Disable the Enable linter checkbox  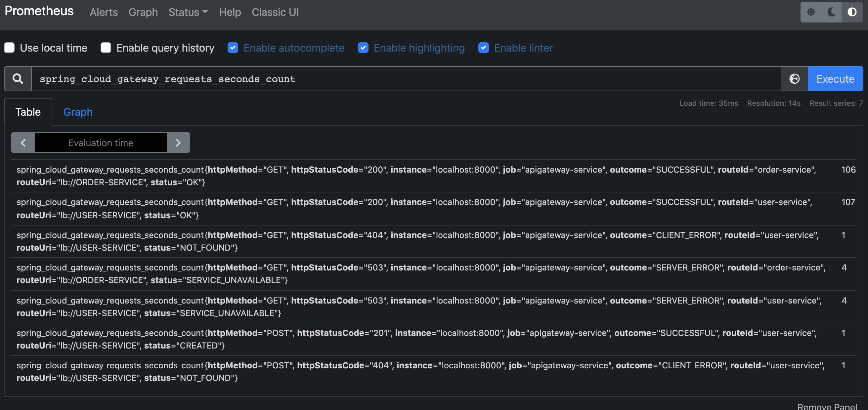484,48
